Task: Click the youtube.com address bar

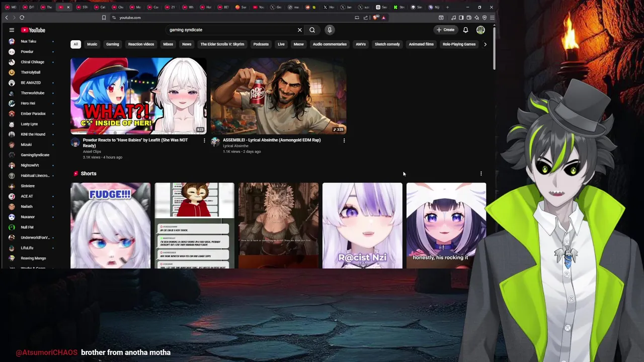Action: tap(231, 18)
